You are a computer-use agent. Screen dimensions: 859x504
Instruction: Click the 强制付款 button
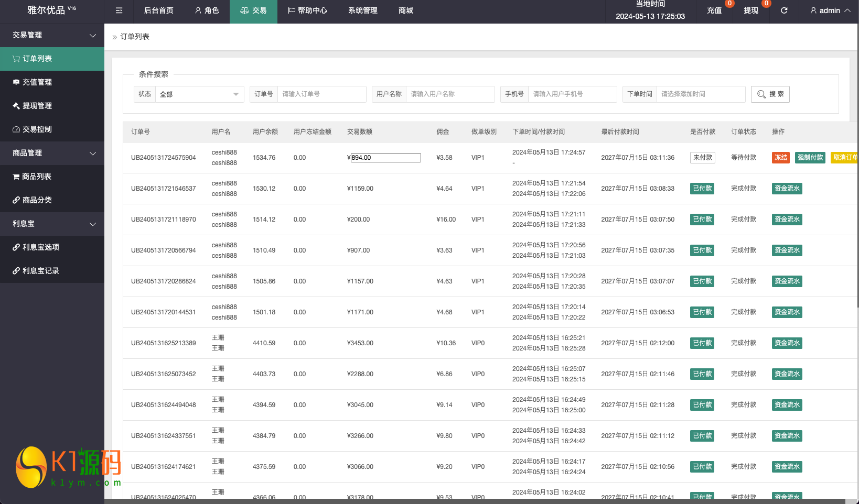(810, 158)
